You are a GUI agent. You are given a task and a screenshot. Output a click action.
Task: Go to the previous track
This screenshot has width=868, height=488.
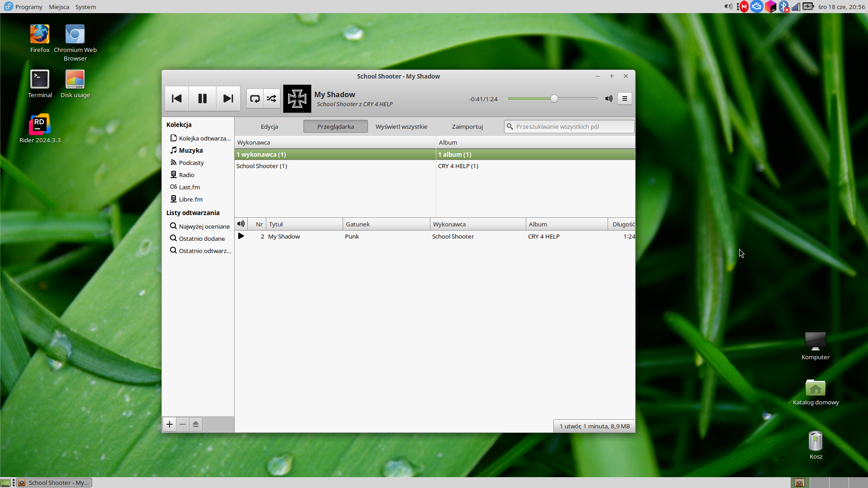click(177, 99)
